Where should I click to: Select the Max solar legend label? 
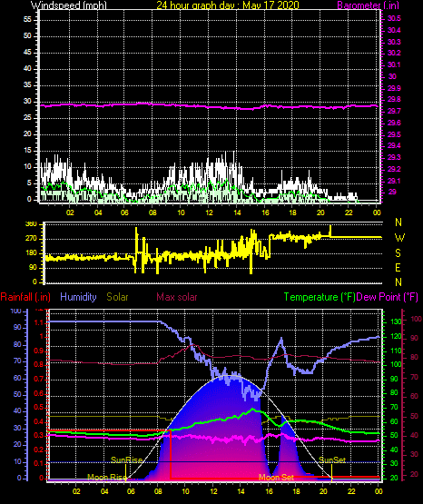tap(177, 297)
